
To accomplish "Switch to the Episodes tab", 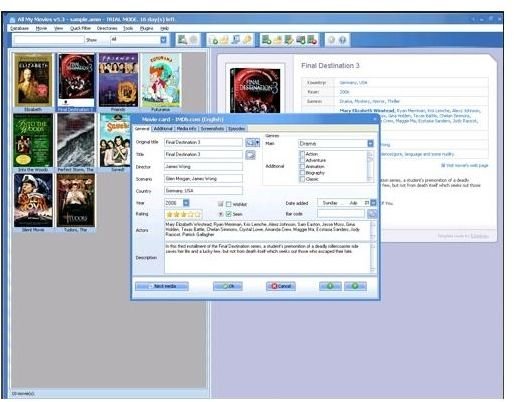I will [237, 129].
